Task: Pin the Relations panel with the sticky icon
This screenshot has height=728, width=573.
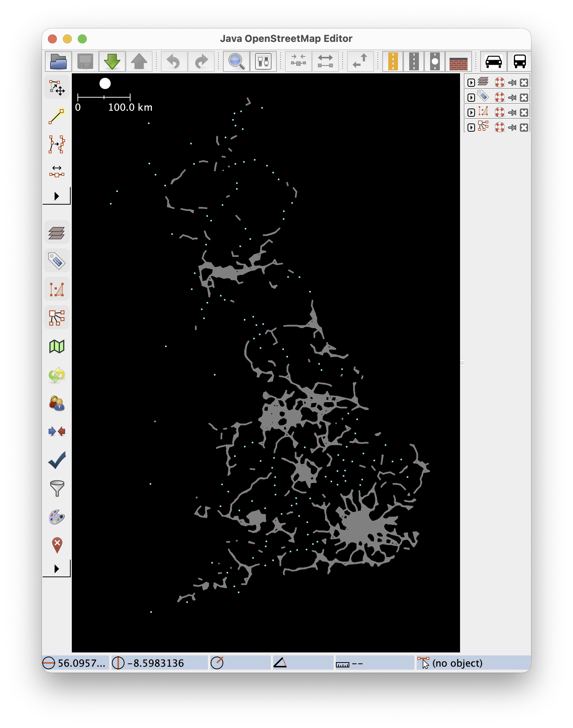Action: (x=512, y=128)
